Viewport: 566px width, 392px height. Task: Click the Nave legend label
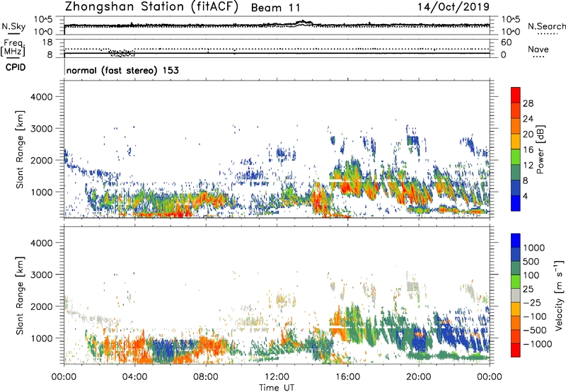(538, 49)
